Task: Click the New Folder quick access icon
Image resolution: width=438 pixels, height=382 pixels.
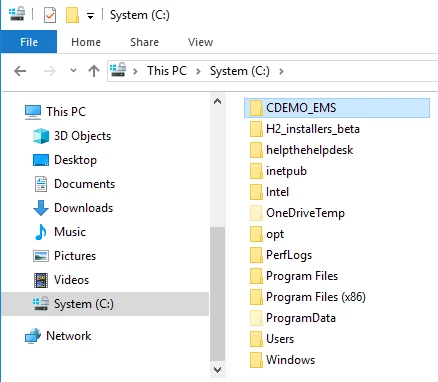Action: point(72,15)
